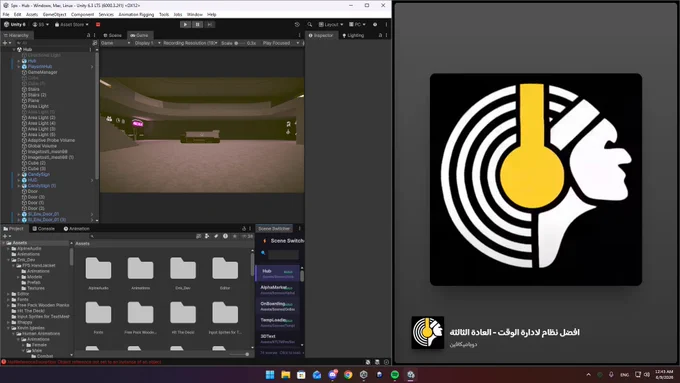Select TempLoading scene in Scene Switcher
Viewport: 680px width, 383px height.
coord(278,322)
